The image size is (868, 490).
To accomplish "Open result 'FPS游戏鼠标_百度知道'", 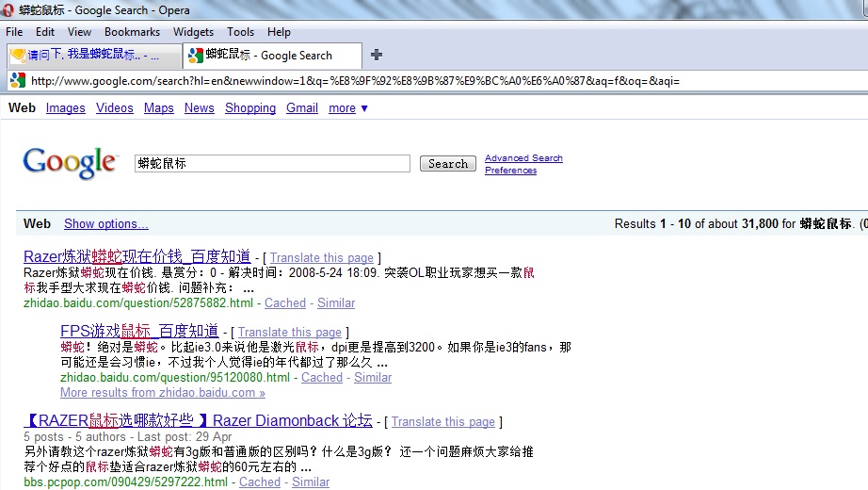I will 139,331.
